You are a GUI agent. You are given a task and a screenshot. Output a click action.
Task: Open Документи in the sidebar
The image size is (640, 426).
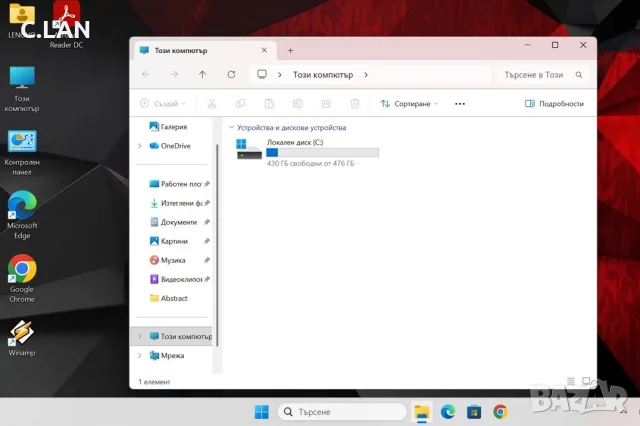[179, 222]
